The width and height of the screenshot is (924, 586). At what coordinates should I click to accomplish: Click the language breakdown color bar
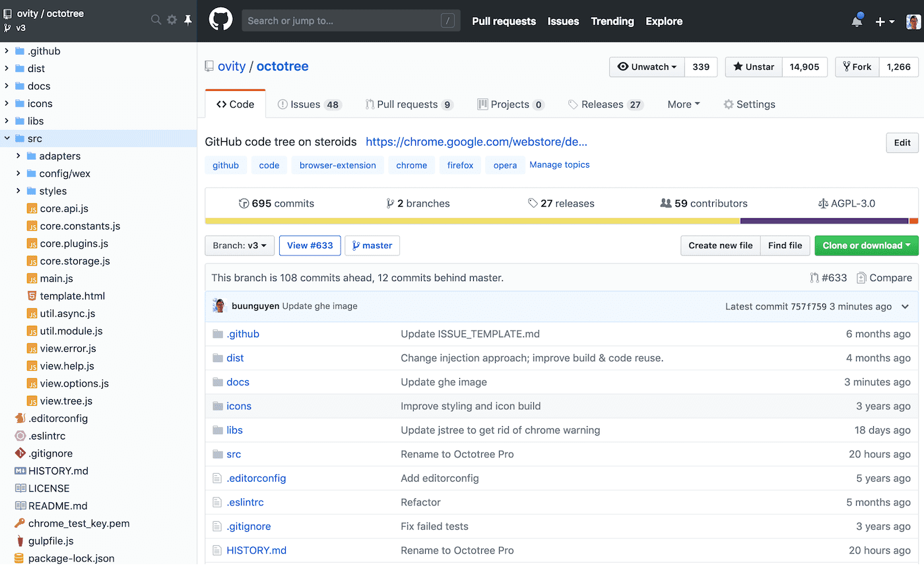pos(561,221)
